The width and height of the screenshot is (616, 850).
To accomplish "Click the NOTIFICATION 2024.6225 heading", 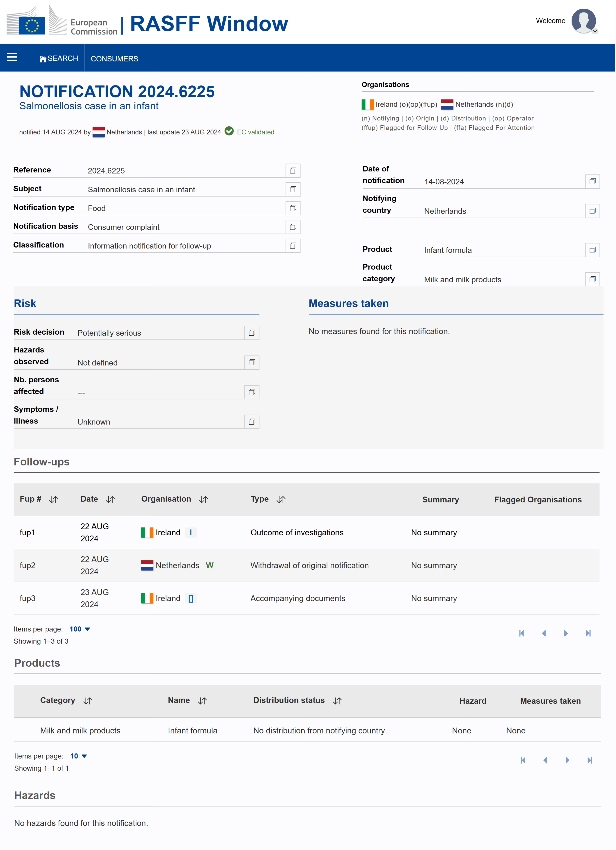I will [x=117, y=91].
